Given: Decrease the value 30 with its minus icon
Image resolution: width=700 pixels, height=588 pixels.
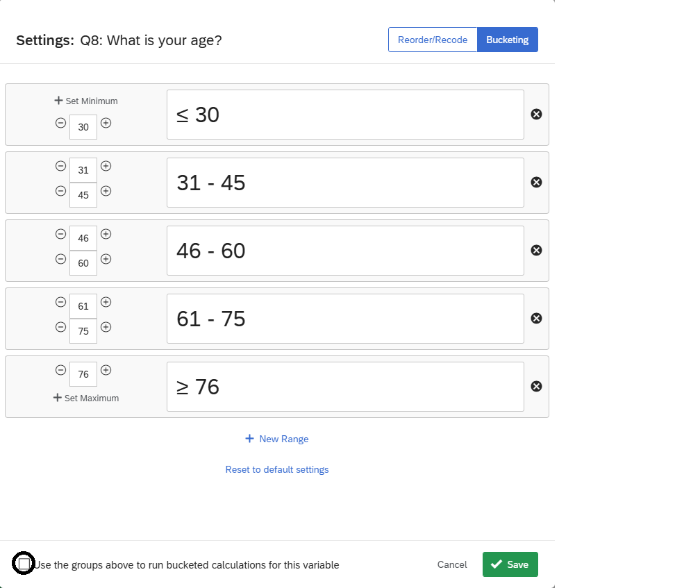Looking at the screenshot, I should pyautogui.click(x=60, y=123).
